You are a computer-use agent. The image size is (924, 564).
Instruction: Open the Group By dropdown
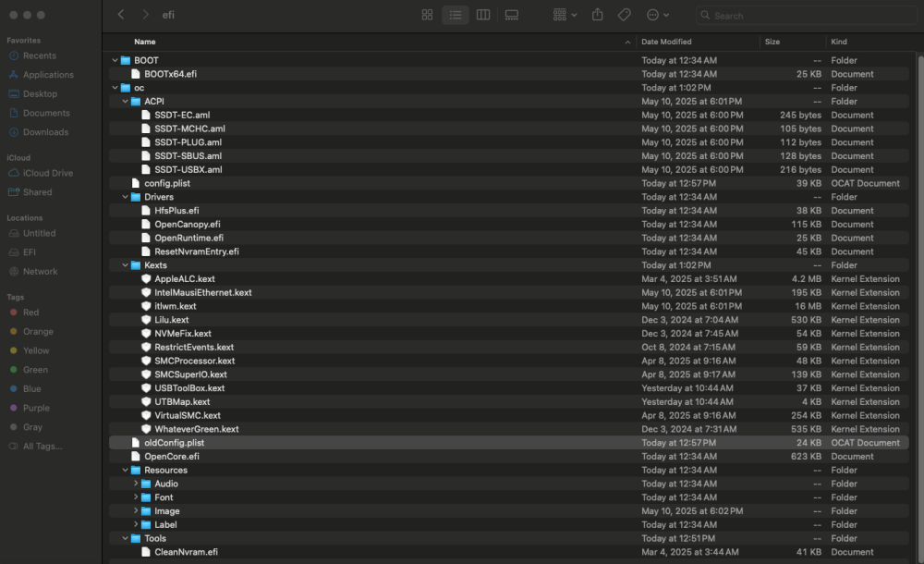click(565, 15)
